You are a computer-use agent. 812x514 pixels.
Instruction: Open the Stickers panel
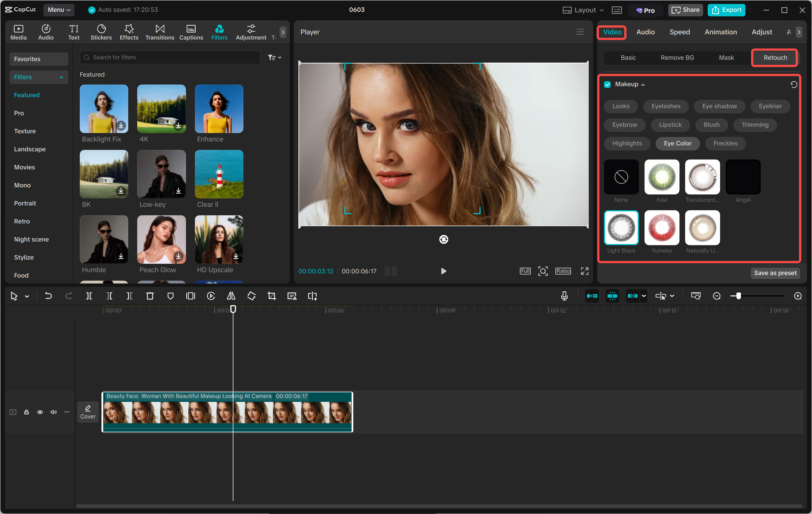pyautogui.click(x=101, y=32)
